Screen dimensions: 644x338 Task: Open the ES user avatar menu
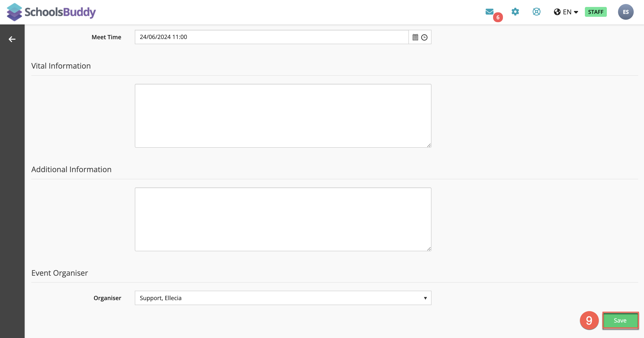[625, 12]
